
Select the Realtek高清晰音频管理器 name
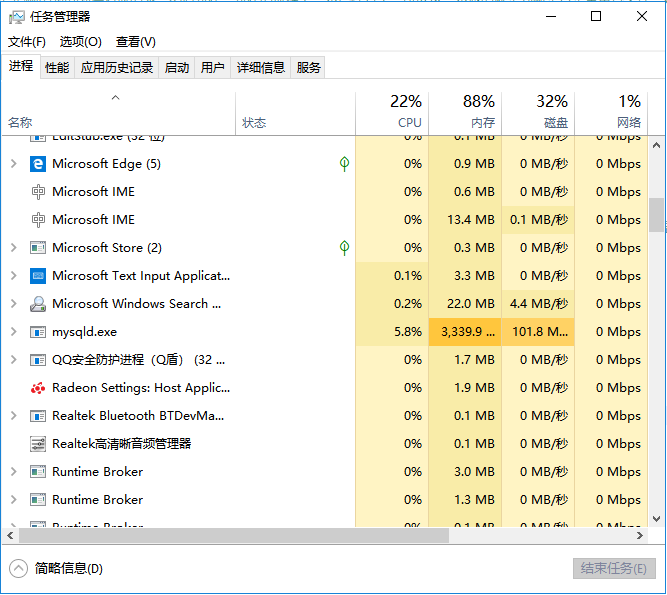(122, 444)
